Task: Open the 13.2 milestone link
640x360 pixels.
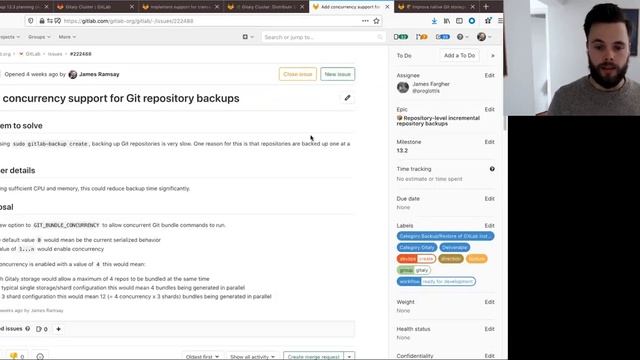Action: [x=402, y=151]
